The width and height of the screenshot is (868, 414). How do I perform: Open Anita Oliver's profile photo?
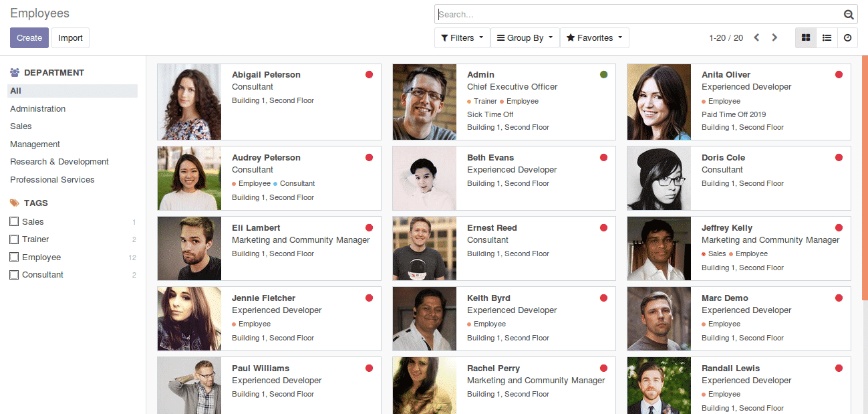tap(659, 102)
